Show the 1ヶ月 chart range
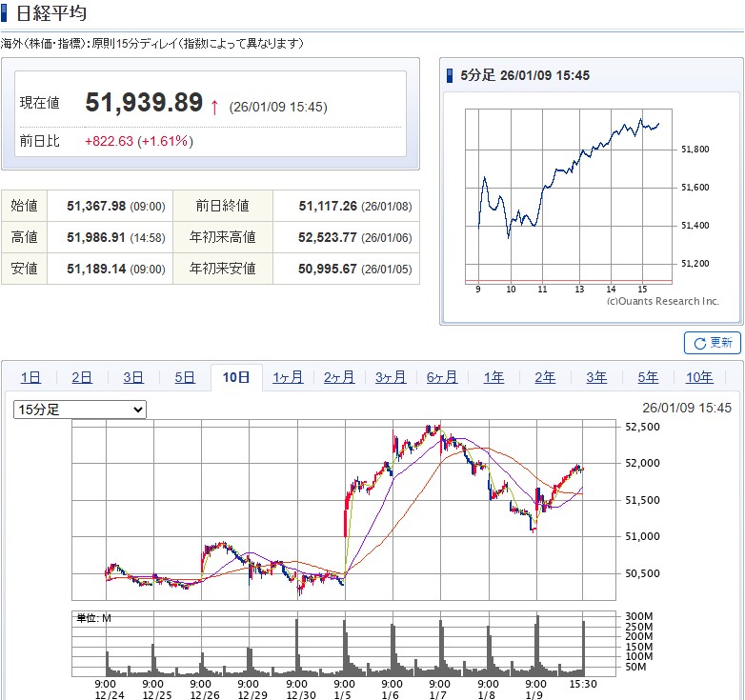The height and width of the screenshot is (700, 745). (x=288, y=378)
